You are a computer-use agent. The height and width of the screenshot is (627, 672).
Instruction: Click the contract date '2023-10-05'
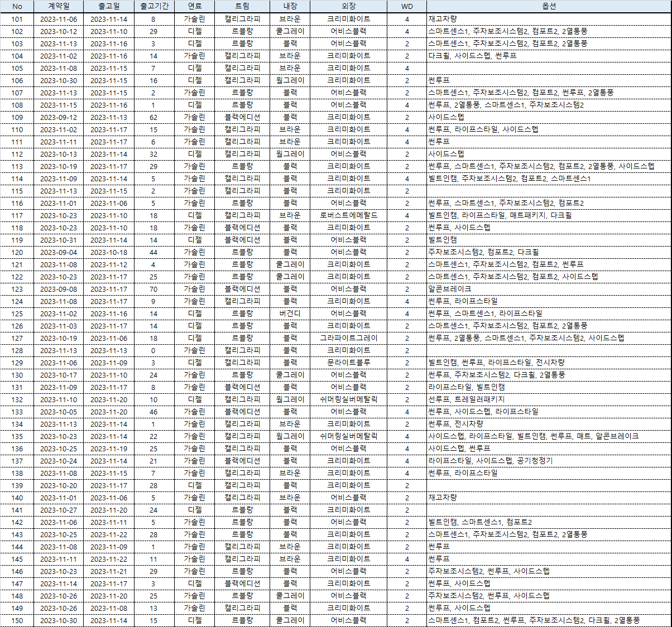click(59, 412)
